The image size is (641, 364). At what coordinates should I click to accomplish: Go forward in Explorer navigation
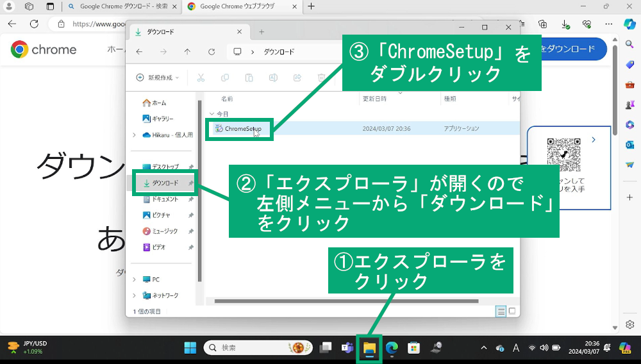(x=163, y=52)
